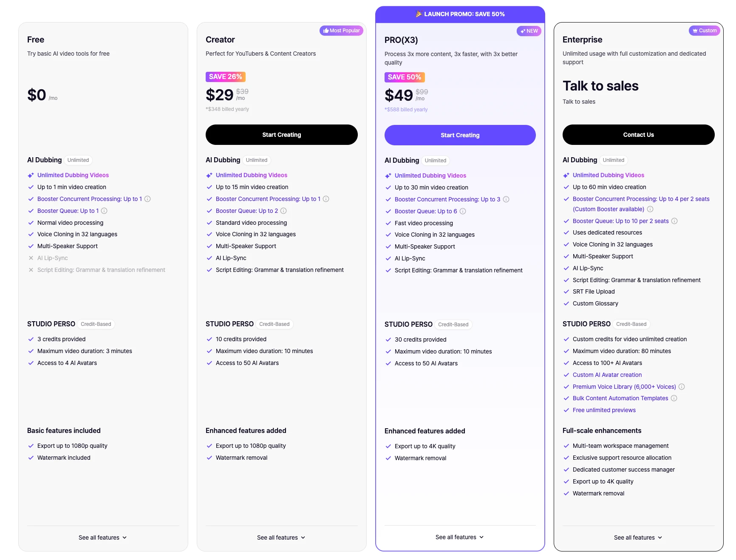Click the Most Popular badge on Creator
This screenshot has width=736, height=560.
pyautogui.click(x=341, y=31)
